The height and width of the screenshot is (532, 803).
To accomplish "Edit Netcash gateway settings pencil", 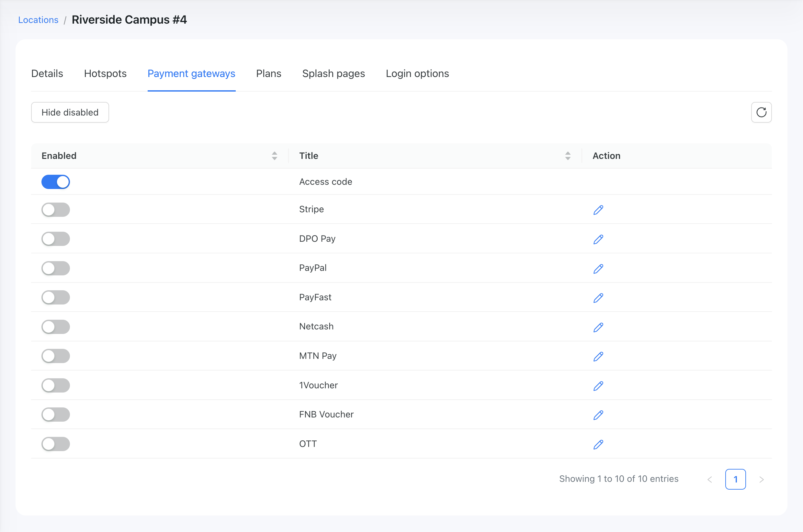I will pyautogui.click(x=598, y=327).
